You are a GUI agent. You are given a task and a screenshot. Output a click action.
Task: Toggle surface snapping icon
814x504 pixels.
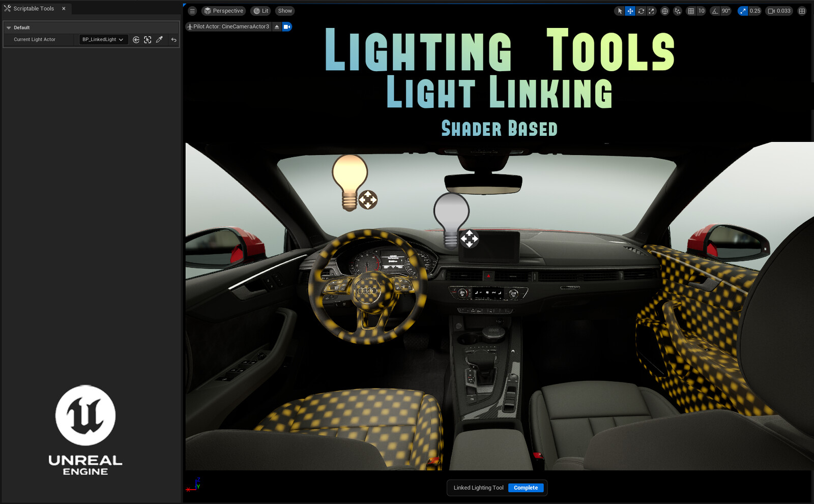point(678,11)
